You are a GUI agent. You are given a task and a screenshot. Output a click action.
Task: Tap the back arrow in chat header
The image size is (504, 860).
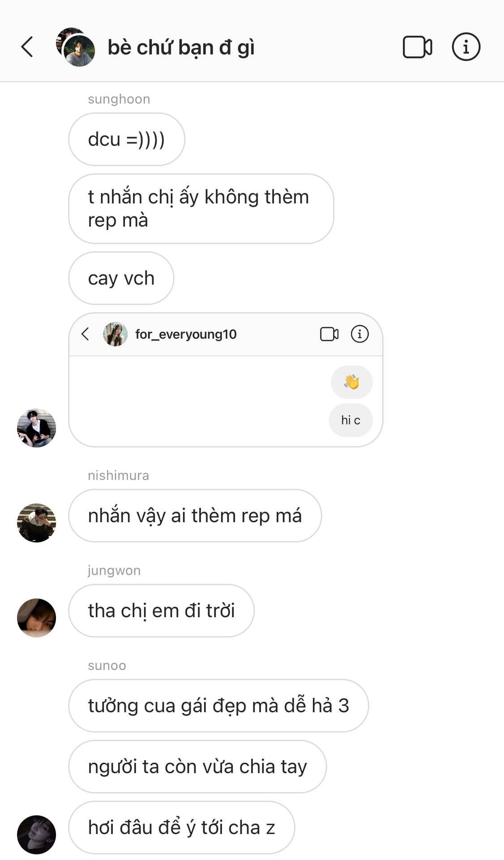pos(27,47)
